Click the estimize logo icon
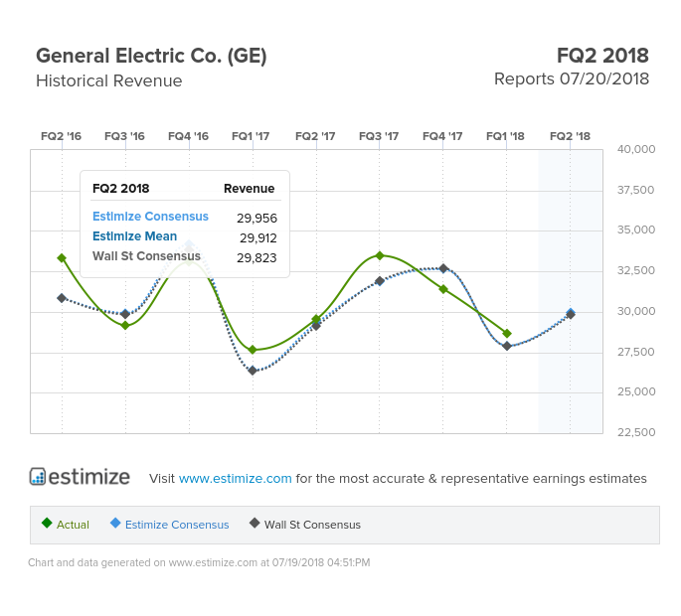 pos(38,476)
